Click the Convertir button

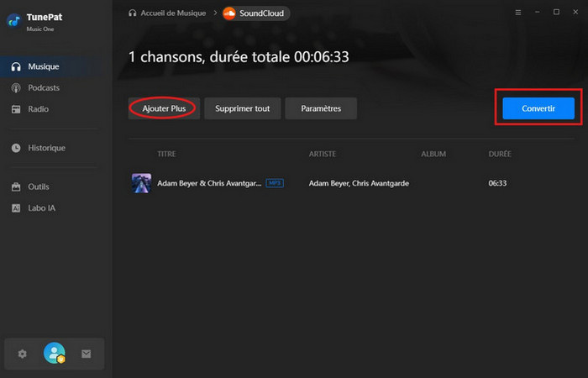tap(538, 108)
